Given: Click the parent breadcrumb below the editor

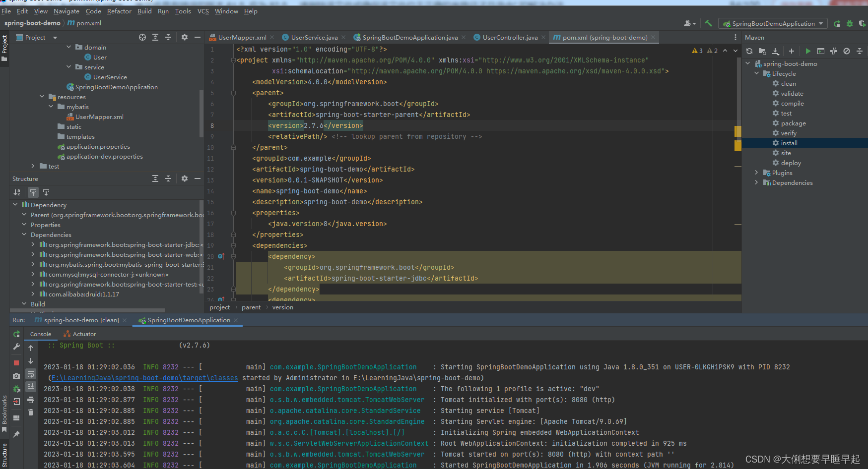Looking at the screenshot, I should click(x=251, y=307).
